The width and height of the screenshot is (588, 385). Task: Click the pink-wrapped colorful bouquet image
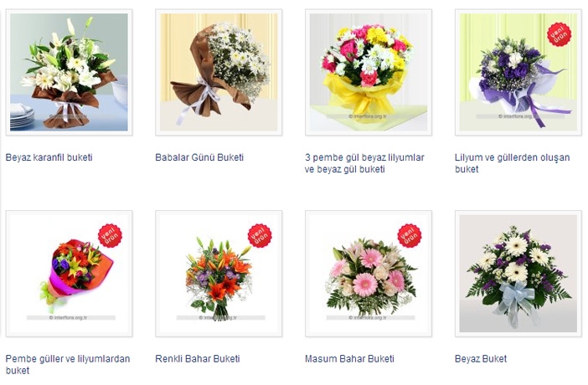coord(69,274)
